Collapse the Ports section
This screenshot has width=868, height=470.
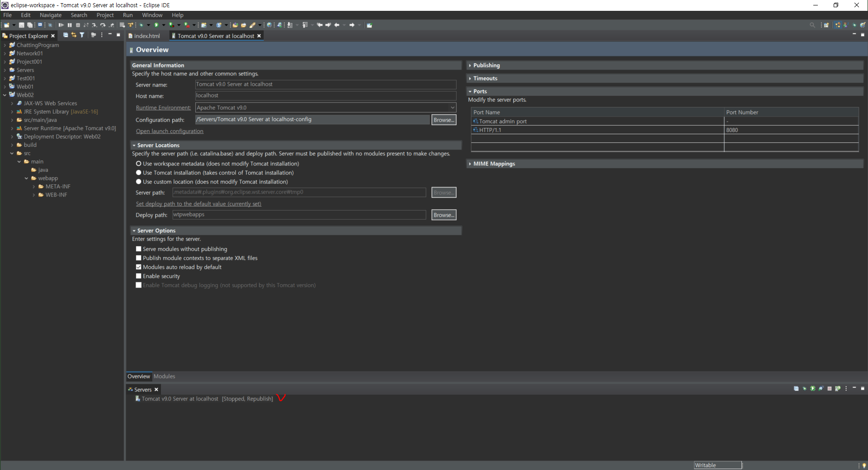[470, 91]
